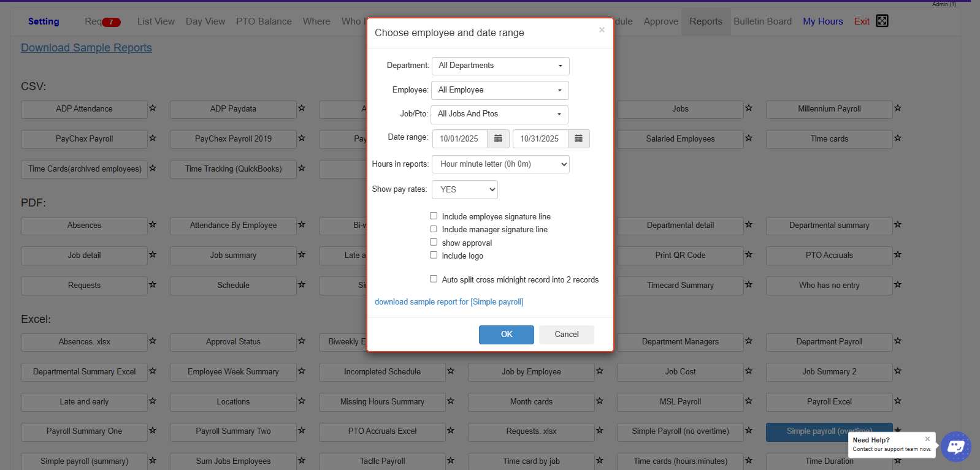
Task: Open the Hours in reports format dropdown
Action: coord(500,164)
